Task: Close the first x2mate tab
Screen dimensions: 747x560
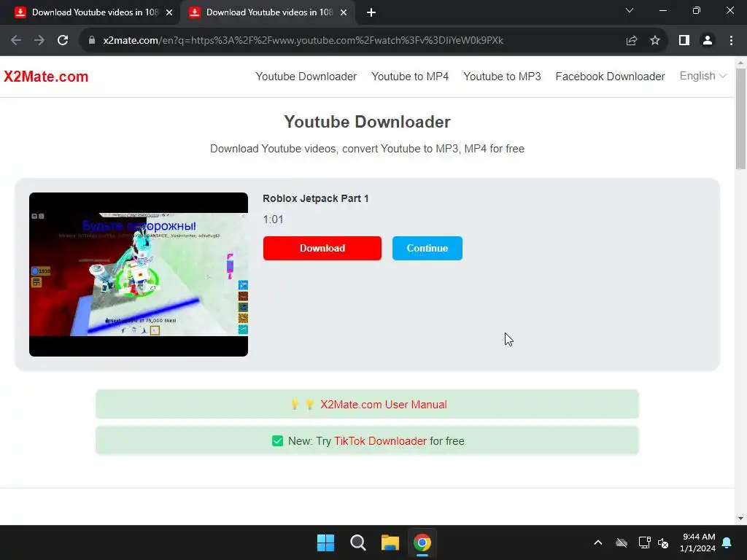Action: [169, 12]
